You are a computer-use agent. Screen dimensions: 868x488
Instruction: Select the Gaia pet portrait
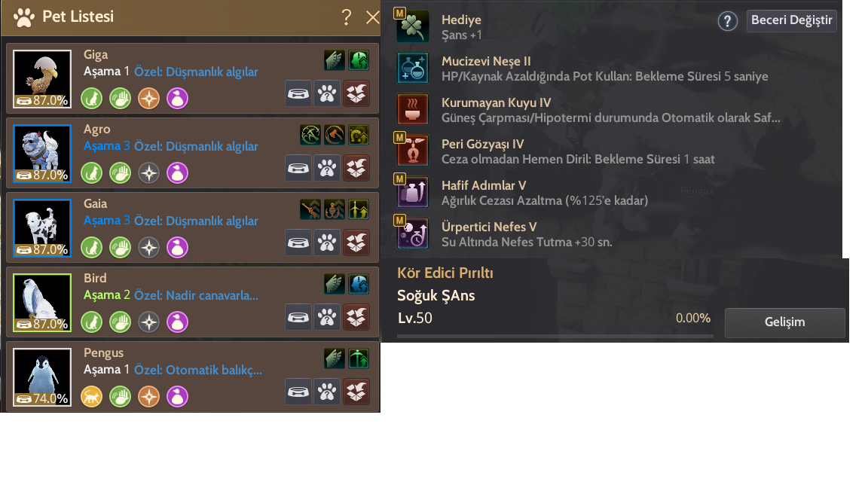(42, 228)
